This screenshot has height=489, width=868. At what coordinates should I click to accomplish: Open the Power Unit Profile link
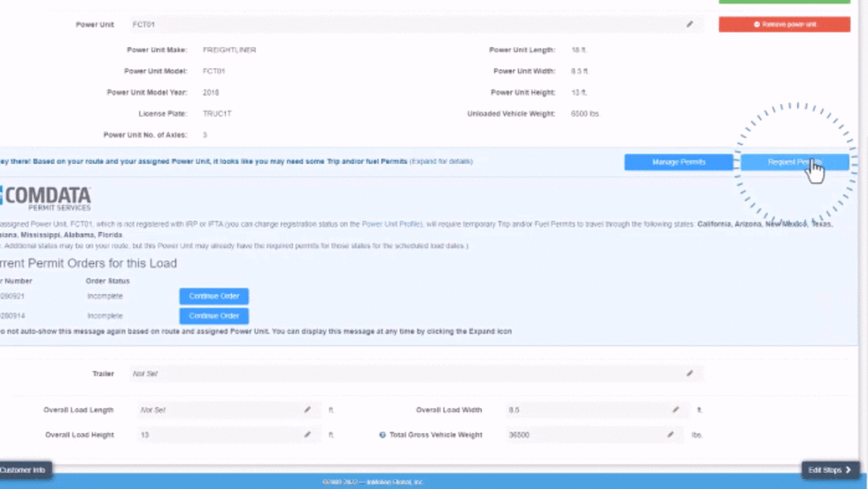[x=391, y=224]
